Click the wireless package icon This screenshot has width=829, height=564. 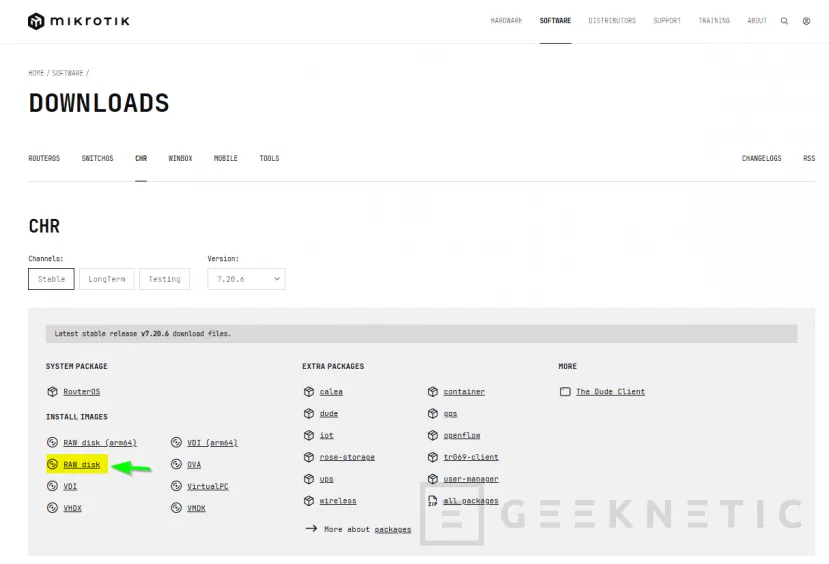[x=309, y=501]
